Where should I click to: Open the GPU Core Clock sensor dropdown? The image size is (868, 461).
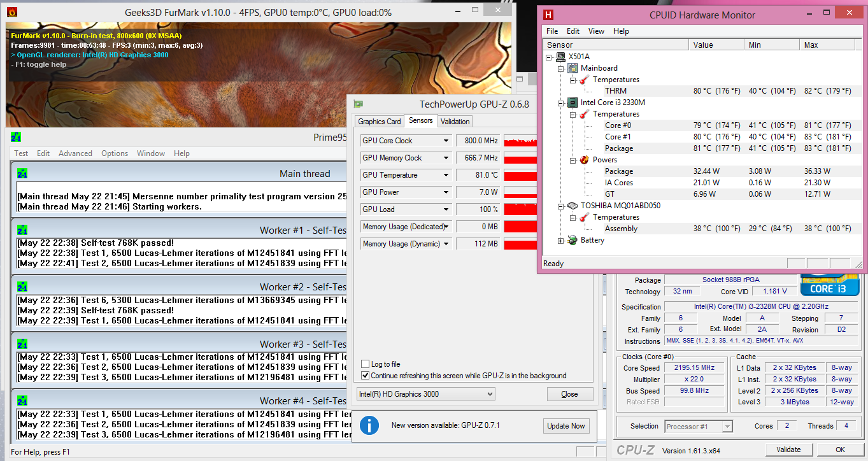447,141
